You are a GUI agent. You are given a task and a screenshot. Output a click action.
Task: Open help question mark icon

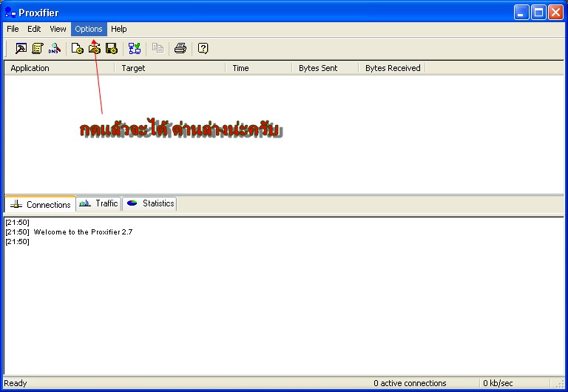coord(203,48)
